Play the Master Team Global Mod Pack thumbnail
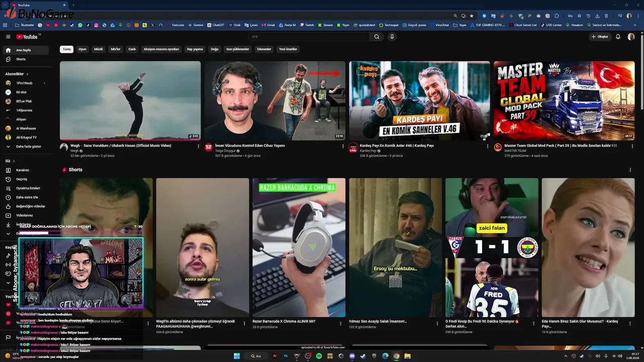644x362 pixels. pyautogui.click(x=564, y=101)
